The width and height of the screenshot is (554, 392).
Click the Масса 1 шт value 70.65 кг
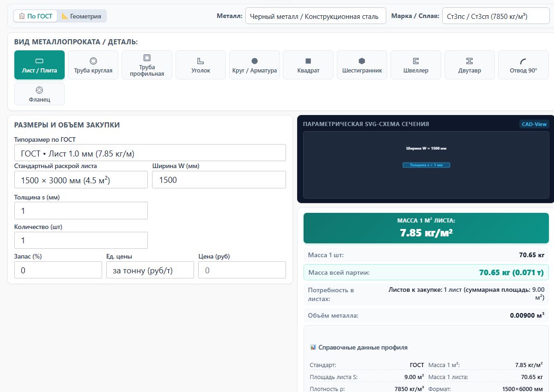click(531, 255)
